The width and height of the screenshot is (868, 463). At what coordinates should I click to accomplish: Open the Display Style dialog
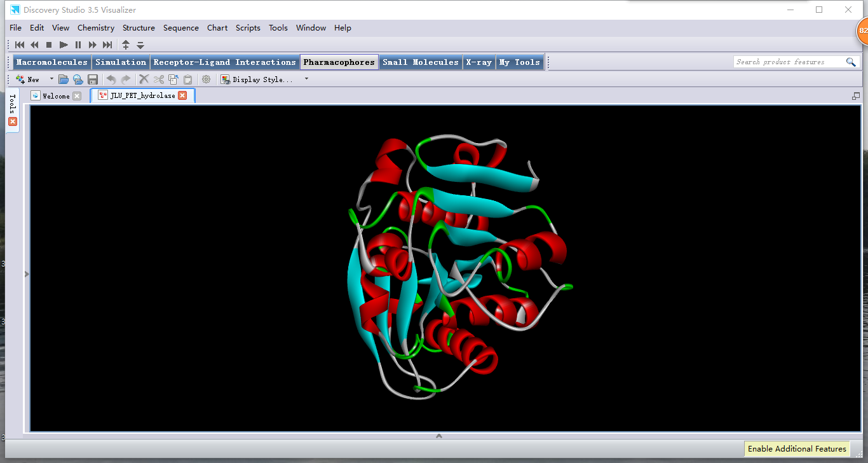[257, 79]
